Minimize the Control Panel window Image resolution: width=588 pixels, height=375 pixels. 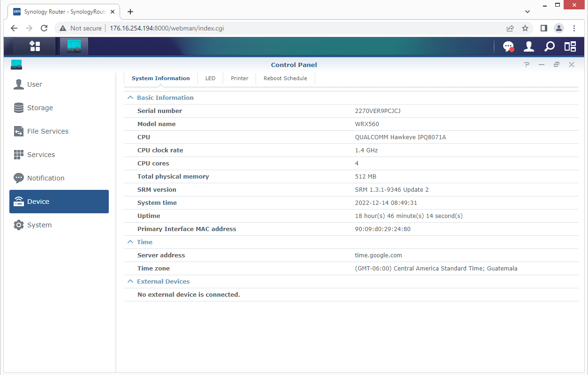coord(542,65)
